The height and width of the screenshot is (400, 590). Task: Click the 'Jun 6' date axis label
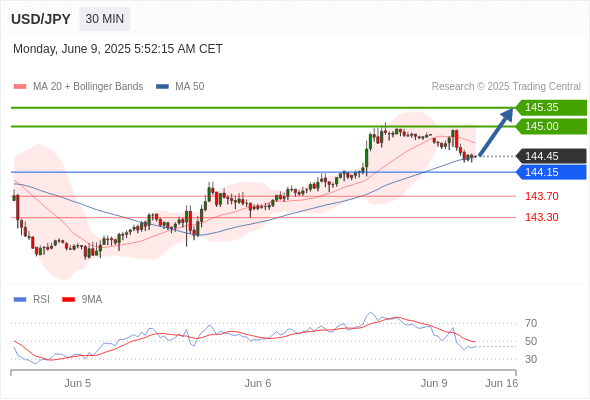[258, 383]
